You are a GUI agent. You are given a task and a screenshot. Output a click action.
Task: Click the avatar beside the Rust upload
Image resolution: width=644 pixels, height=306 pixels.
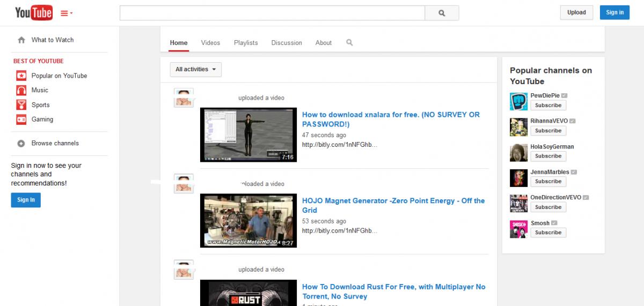184,270
